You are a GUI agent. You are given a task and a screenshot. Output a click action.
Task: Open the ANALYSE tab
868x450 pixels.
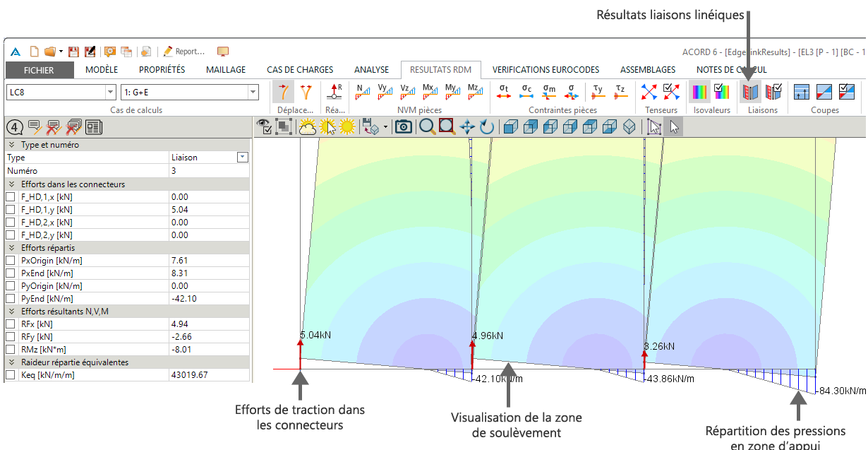pyautogui.click(x=371, y=70)
